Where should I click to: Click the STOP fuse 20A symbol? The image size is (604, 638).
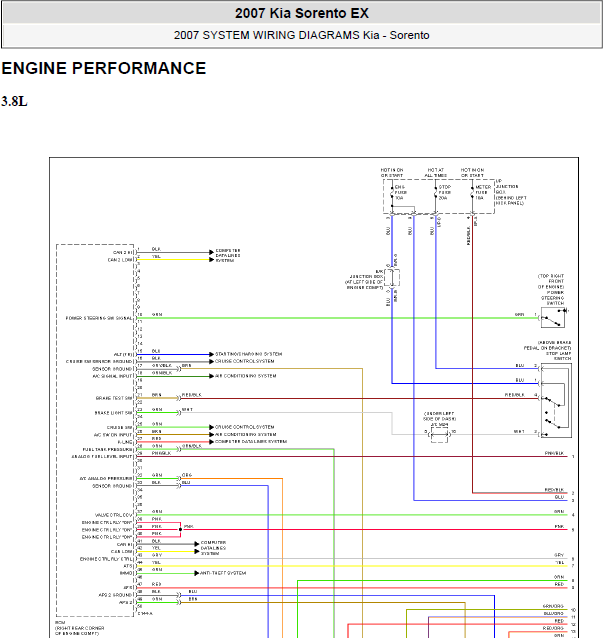pos(437,192)
